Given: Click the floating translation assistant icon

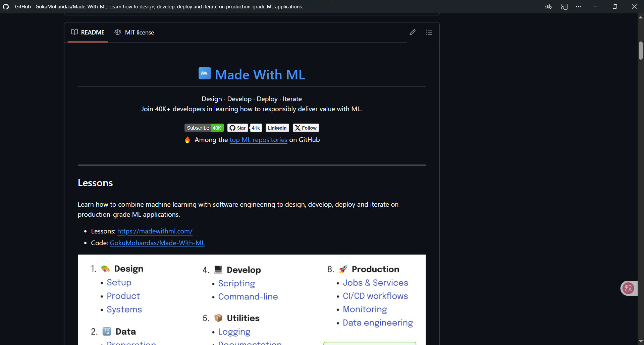Looking at the screenshot, I should click(628, 288).
